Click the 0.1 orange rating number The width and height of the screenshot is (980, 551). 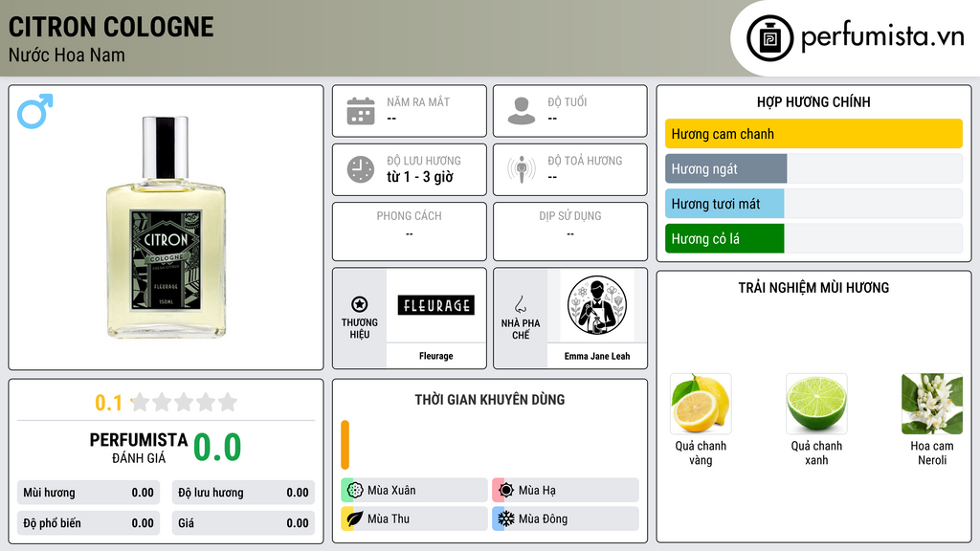[108, 403]
